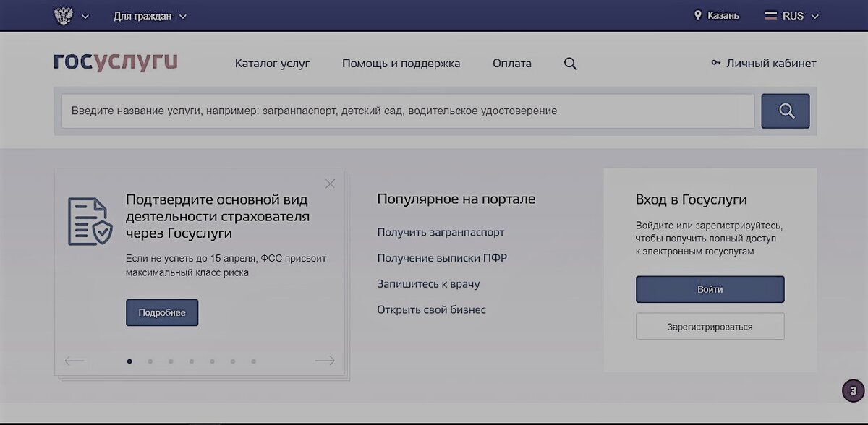Open the Каталог услуг menu
The width and height of the screenshot is (868, 425).
pos(272,64)
